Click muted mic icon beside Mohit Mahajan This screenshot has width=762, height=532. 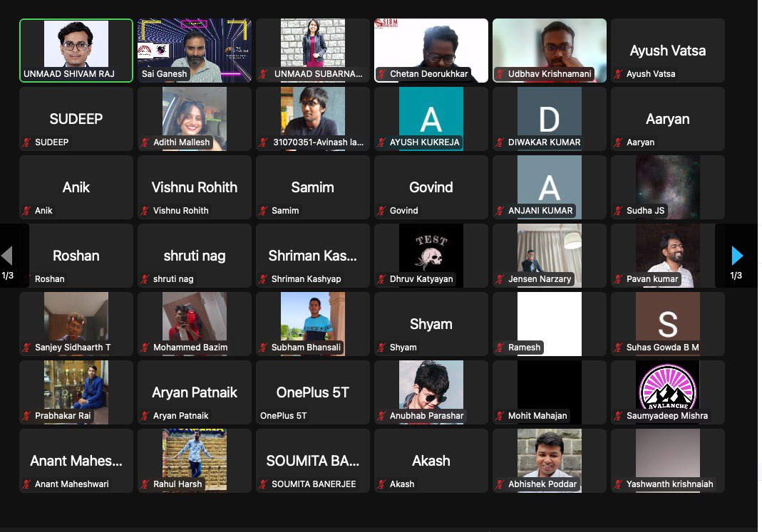[x=500, y=416]
